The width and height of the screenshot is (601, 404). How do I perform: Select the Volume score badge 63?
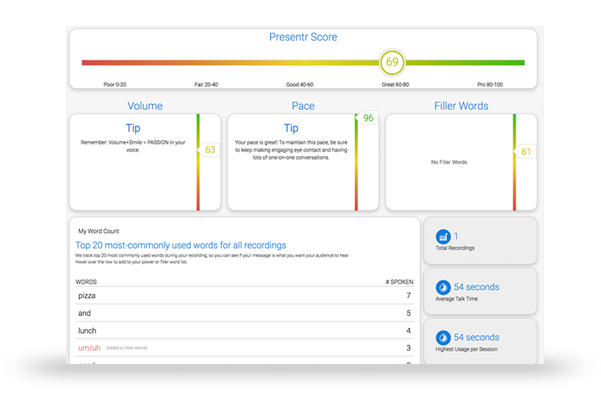(x=210, y=150)
